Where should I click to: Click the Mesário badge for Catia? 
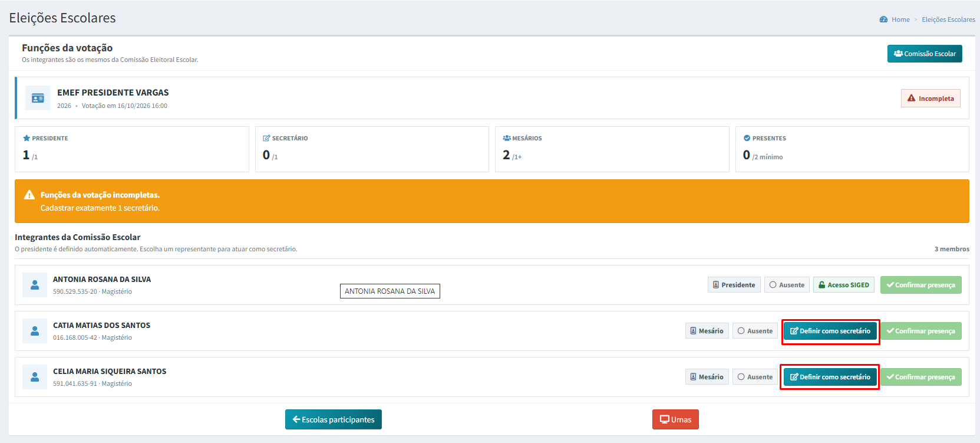click(x=707, y=331)
